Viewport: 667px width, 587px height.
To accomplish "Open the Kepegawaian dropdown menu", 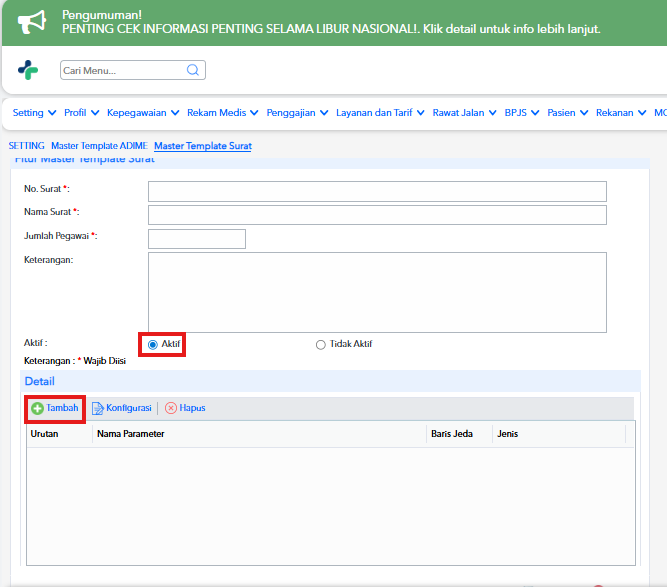I will pyautogui.click(x=143, y=113).
